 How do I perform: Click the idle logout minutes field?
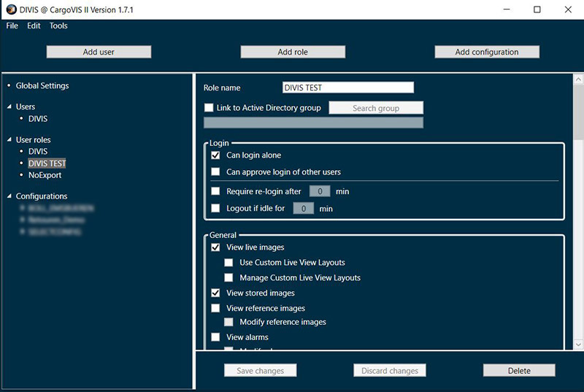pos(303,209)
